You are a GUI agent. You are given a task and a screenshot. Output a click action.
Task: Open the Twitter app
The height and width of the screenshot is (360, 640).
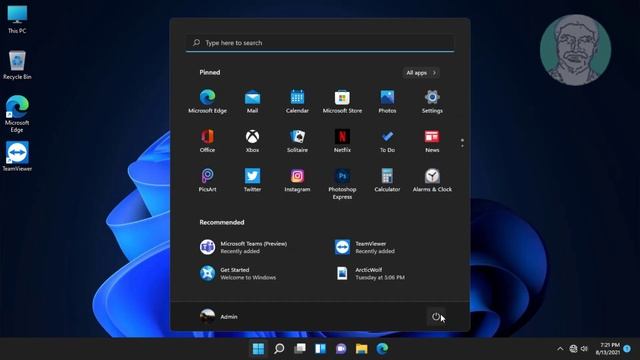tap(252, 180)
